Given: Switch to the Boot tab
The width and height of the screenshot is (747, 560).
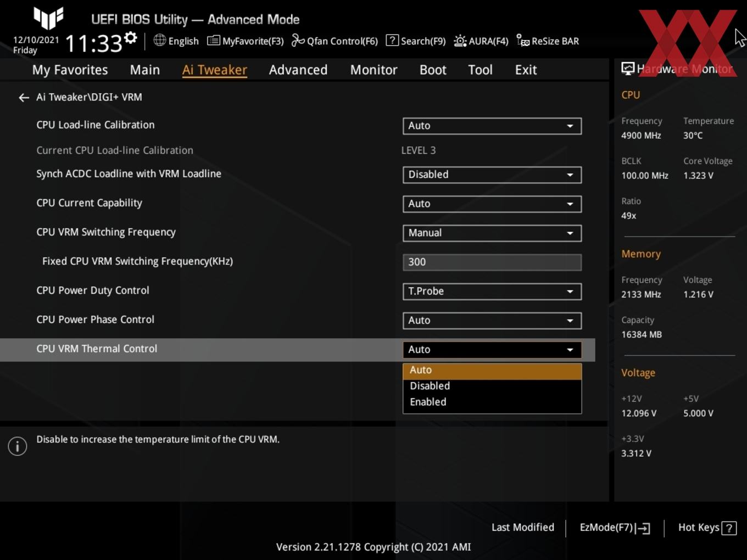Looking at the screenshot, I should (x=433, y=70).
